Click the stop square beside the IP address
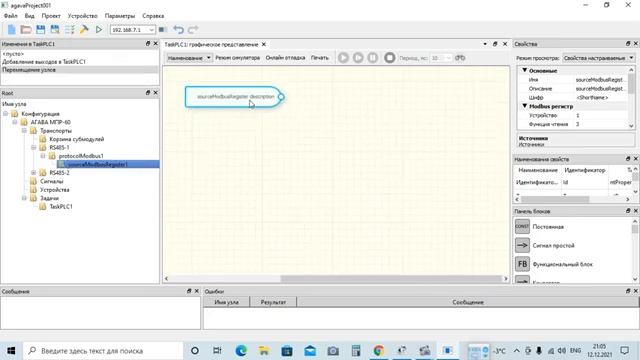 click(162, 29)
